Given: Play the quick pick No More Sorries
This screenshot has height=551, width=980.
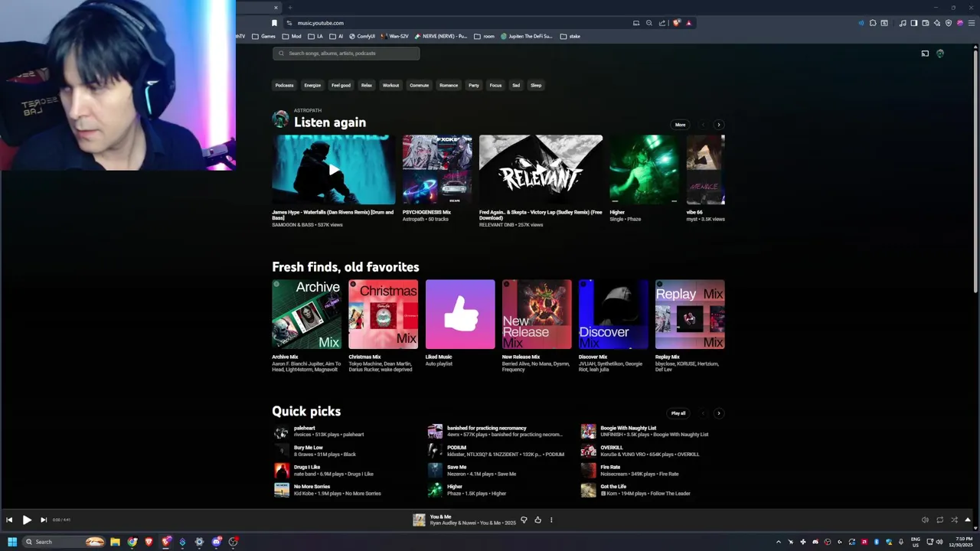Looking at the screenshot, I should [x=282, y=491].
